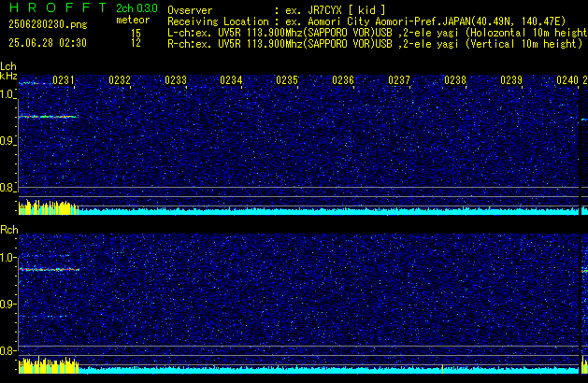
Task: Click the version label 2ch 0.3.0
Action: tap(136, 8)
